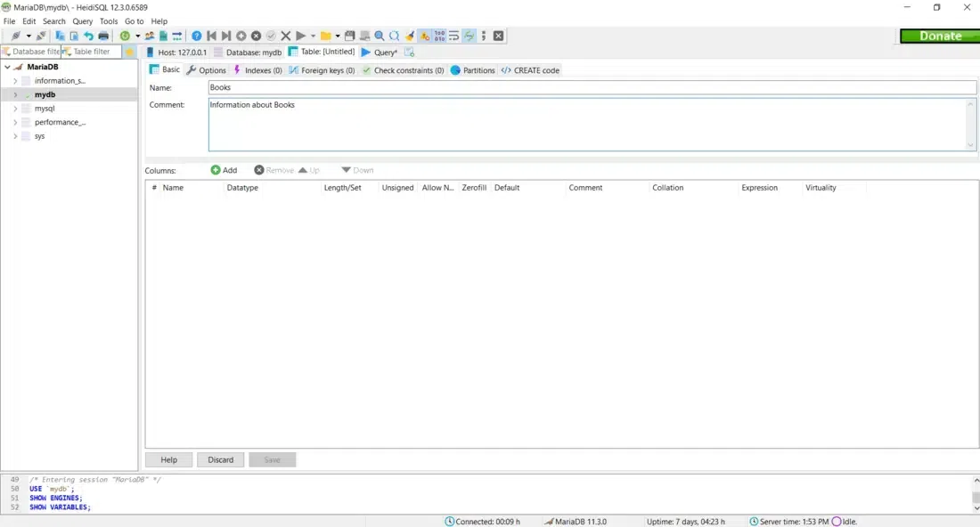Click the Load SQL file folder icon

tap(325, 36)
